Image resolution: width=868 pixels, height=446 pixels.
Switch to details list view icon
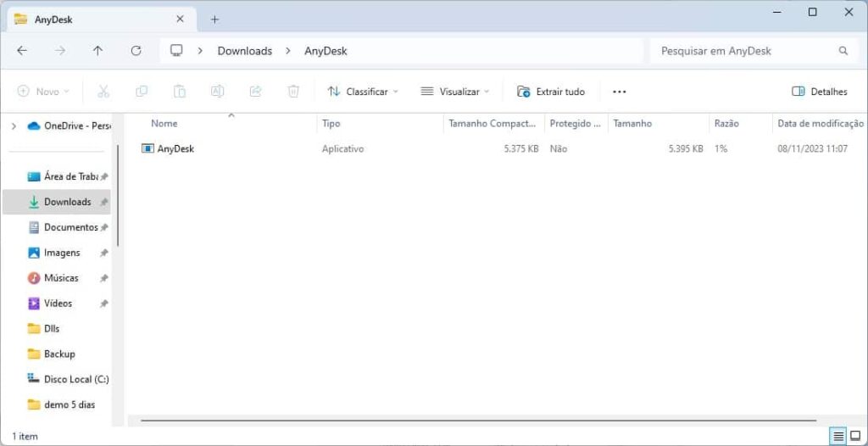(x=837, y=436)
